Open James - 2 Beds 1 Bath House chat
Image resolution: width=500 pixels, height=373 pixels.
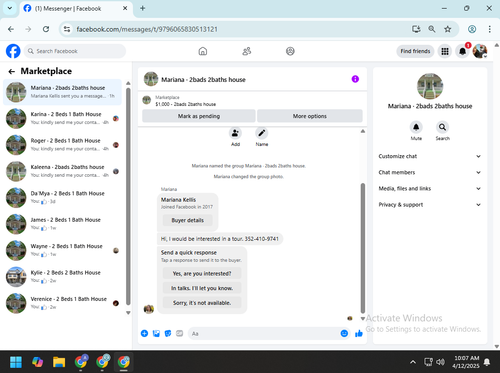[62, 224]
